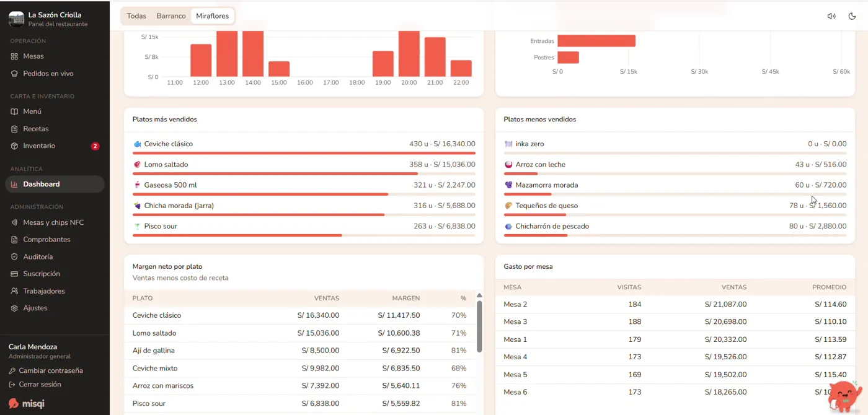Click the Arroz con leche progress bar
The image size is (868, 415).
coord(675,173)
